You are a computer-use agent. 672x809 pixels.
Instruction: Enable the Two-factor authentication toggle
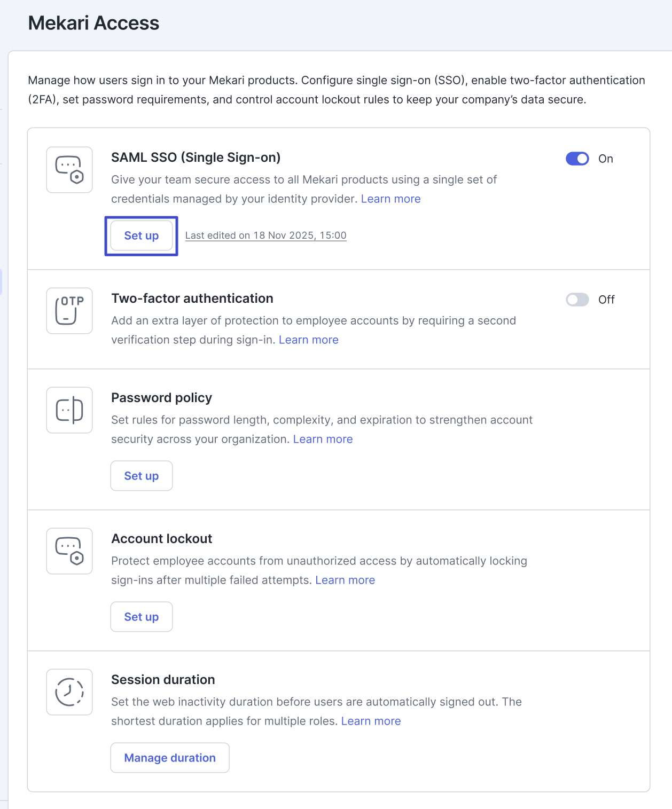point(577,300)
